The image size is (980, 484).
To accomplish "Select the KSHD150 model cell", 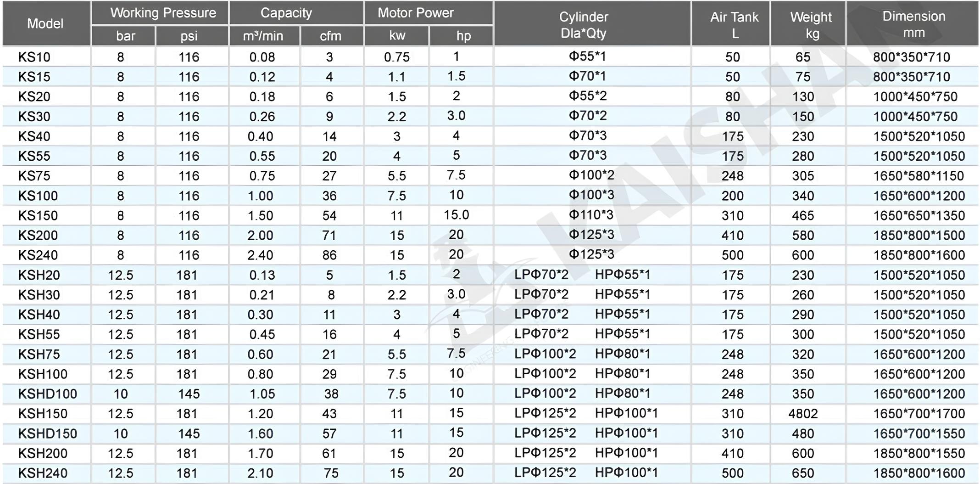I will (x=48, y=433).
